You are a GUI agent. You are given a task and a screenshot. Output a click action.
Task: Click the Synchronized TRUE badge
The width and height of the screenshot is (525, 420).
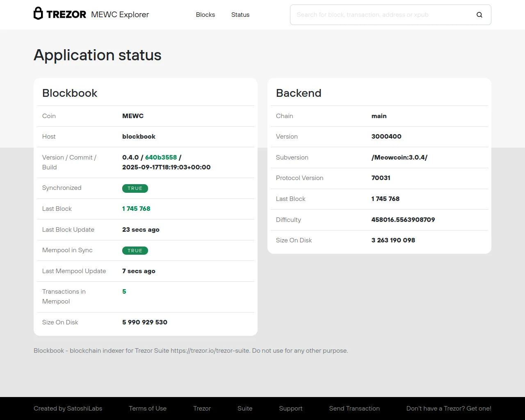135,188
